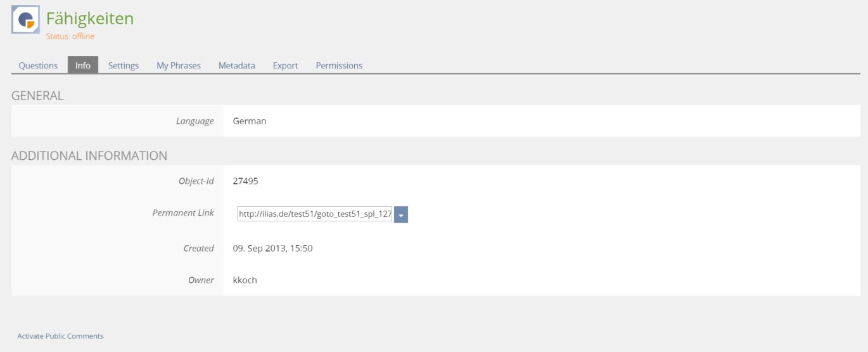Open the Metadata tab
The image size is (868, 352).
point(237,65)
